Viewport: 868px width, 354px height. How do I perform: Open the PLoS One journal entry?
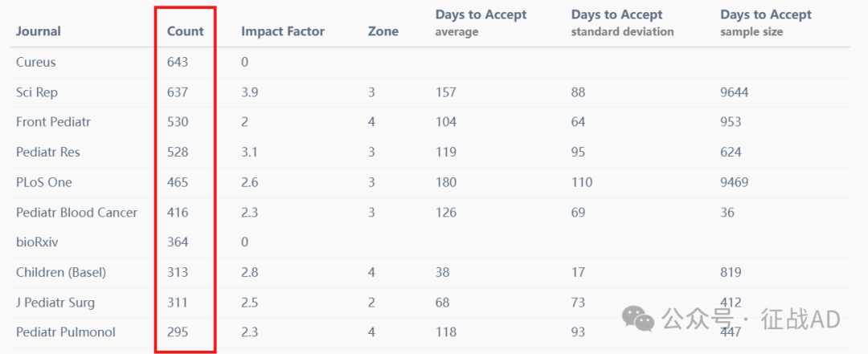tap(43, 182)
